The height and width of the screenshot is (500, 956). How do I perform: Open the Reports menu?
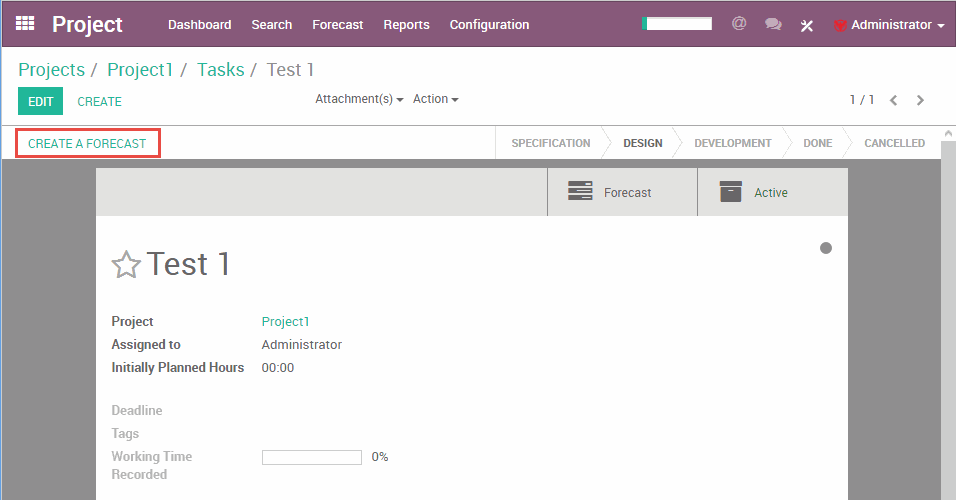pos(406,25)
